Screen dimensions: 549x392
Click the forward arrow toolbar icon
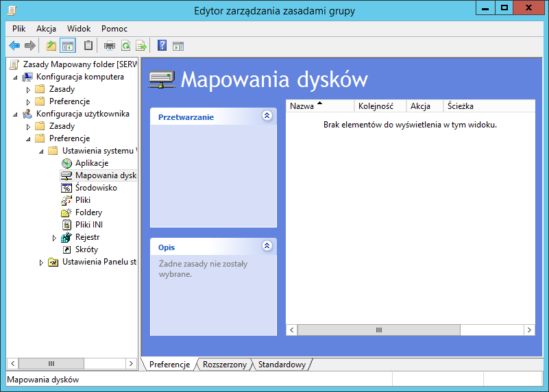[30, 45]
